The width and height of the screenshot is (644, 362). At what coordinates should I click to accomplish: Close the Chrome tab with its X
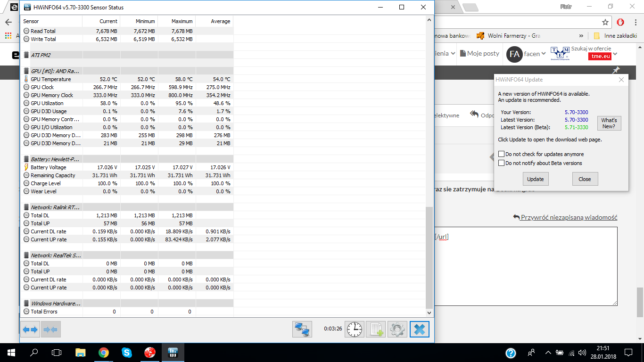(453, 7)
